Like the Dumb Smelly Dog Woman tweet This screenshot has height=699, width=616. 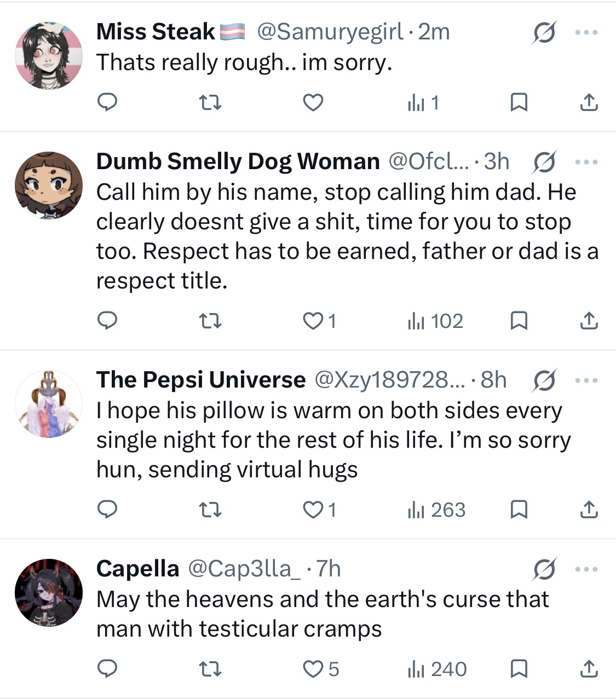pyautogui.click(x=319, y=321)
